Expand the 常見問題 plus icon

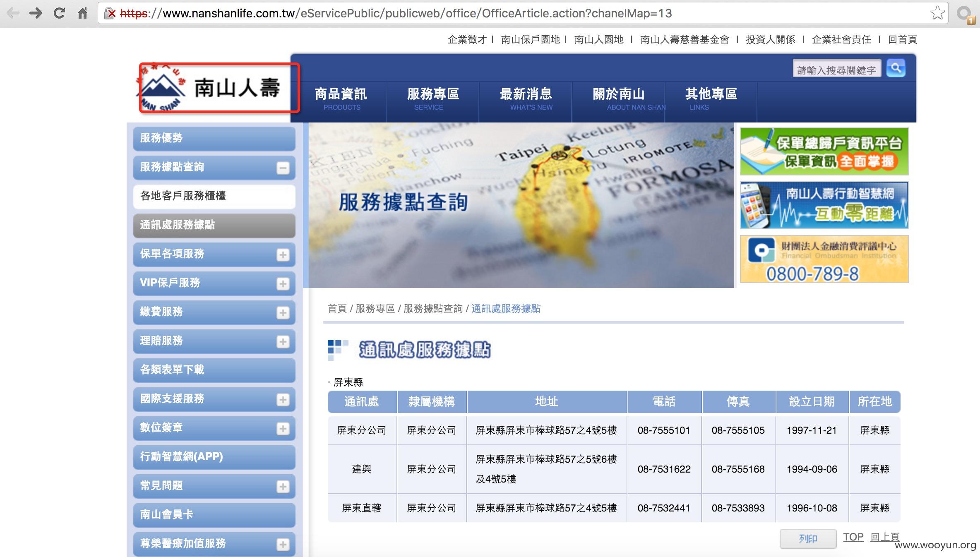coord(283,487)
